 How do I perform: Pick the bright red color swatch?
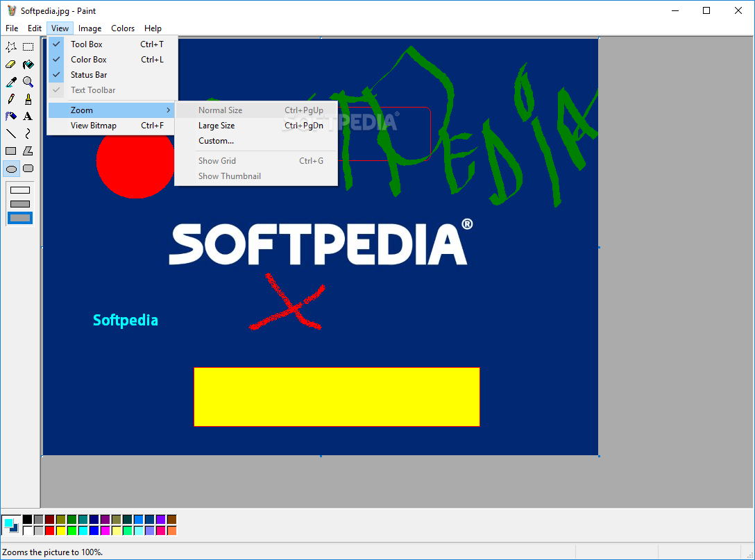click(49, 530)
